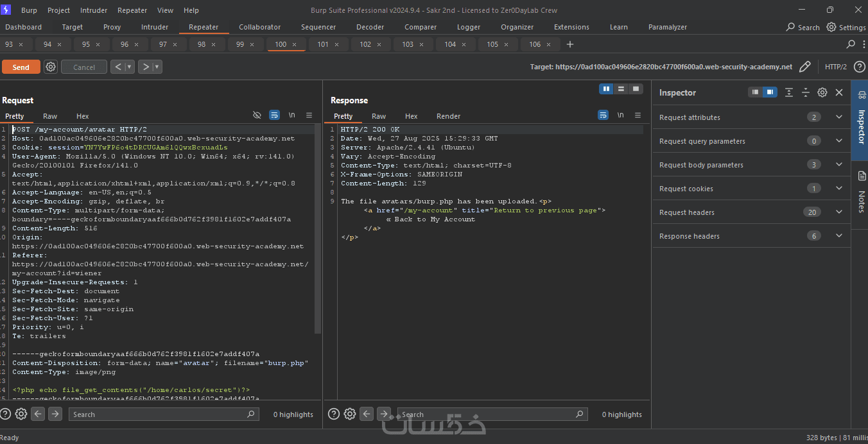Image resolution: width=868 pixels, height=444 pixels.
Task: Open Response panel hamburger menu
Action: tap(638, 115)
